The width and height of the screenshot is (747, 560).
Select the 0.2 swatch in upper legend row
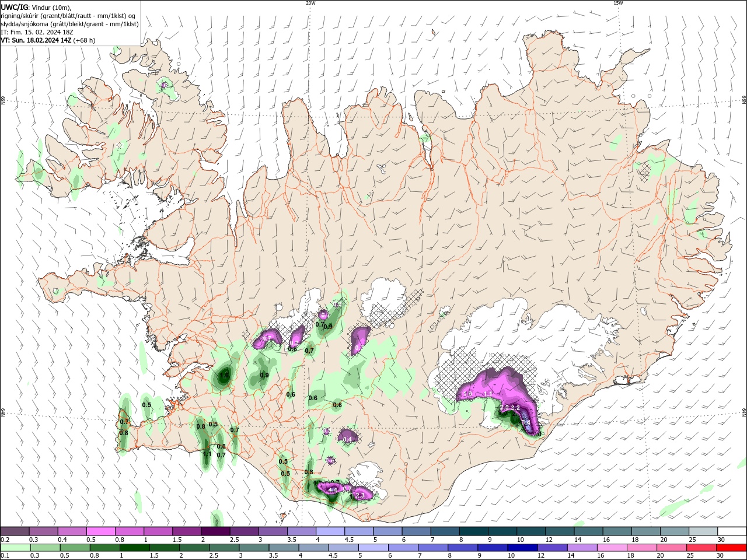click(15, 531)
